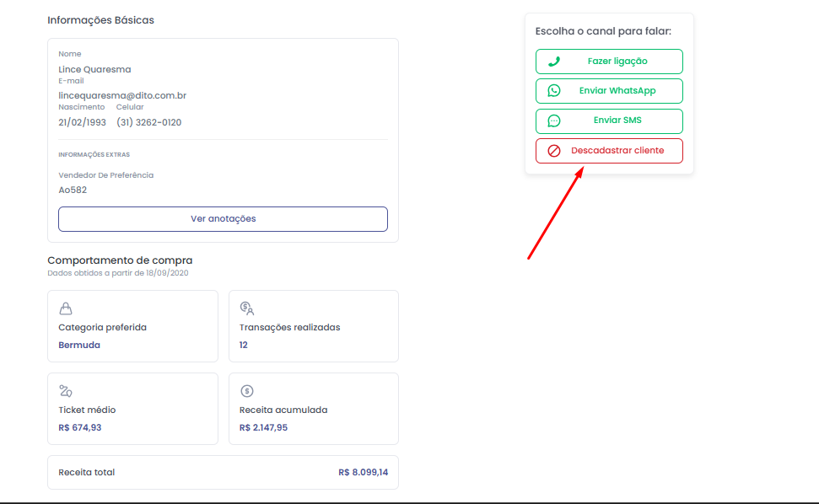Click the WhatsApp logo icon
819x504 pixels.
tap(554, 91)
